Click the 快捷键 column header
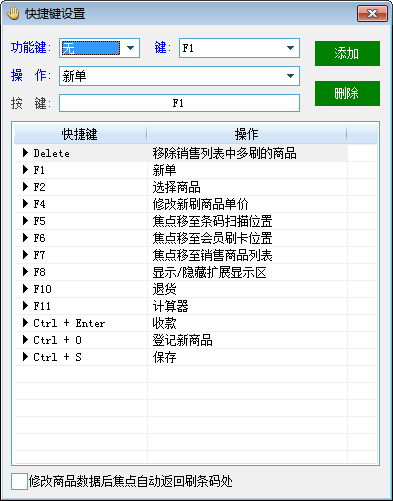Image resolution: width=393 pixels, height=501 pixels. pos(80,134)
